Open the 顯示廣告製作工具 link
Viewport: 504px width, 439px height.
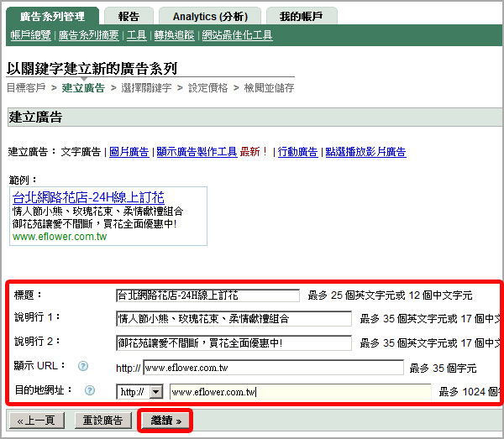click(x=197, y=152)
